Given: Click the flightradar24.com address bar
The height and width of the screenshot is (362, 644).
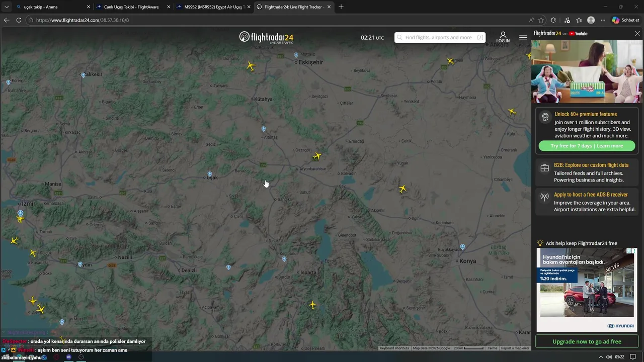Looking at the screenshot, I should [277, 20].
